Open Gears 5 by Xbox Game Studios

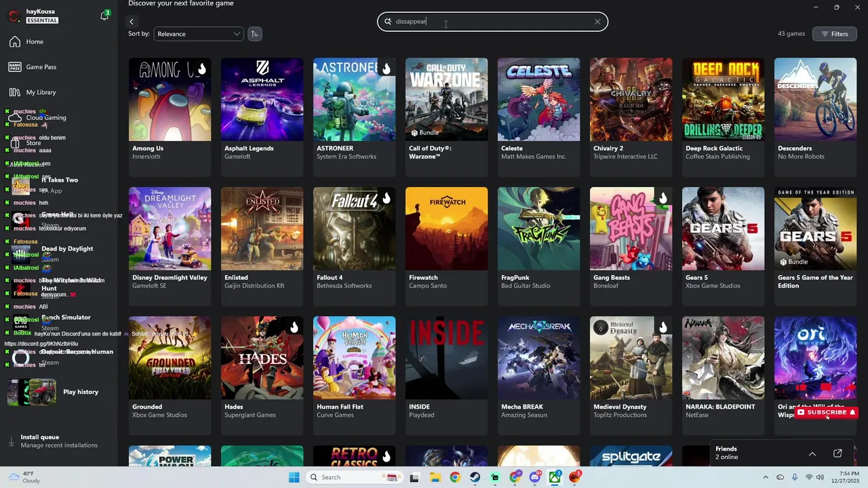pos(723,246)
